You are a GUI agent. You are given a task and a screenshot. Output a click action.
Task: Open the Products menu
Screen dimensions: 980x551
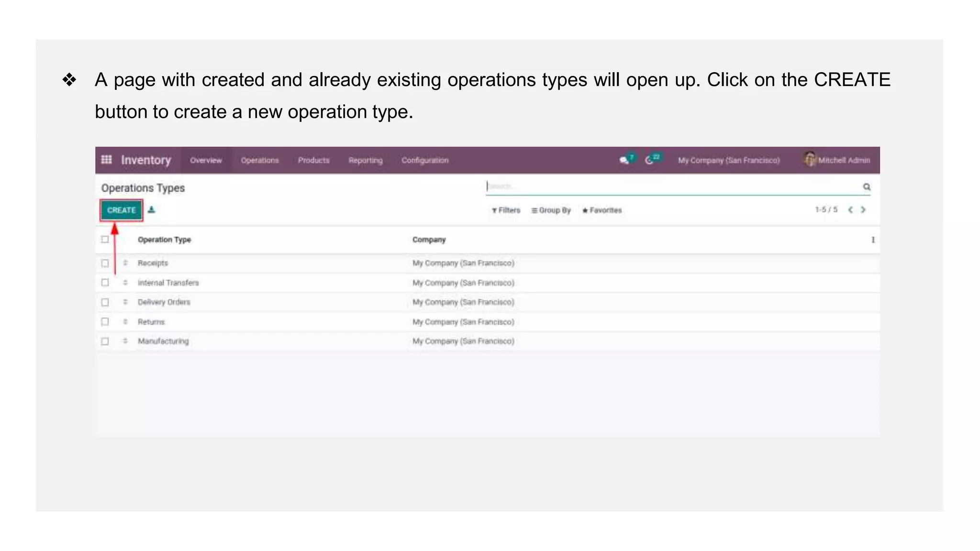314,160
